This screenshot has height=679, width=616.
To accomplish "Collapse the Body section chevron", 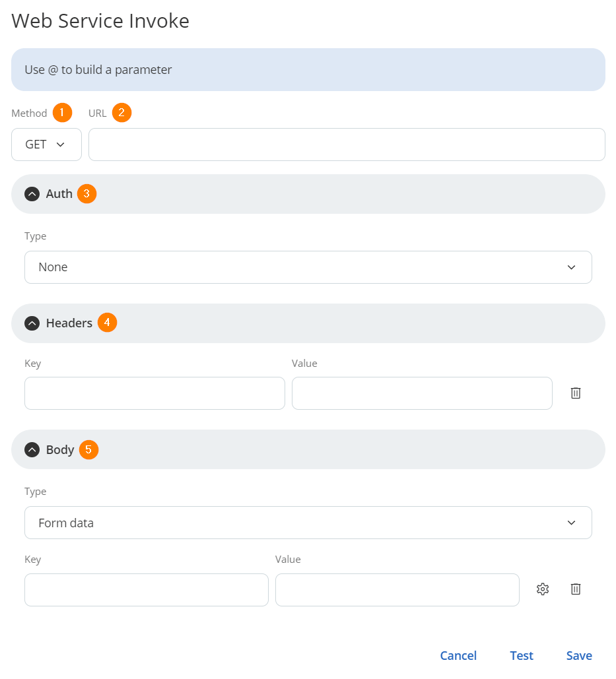I will coord(32,450).
